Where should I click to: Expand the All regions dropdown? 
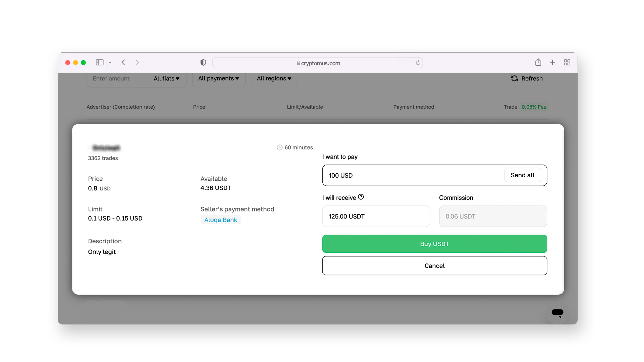click(x=274, y=78)
